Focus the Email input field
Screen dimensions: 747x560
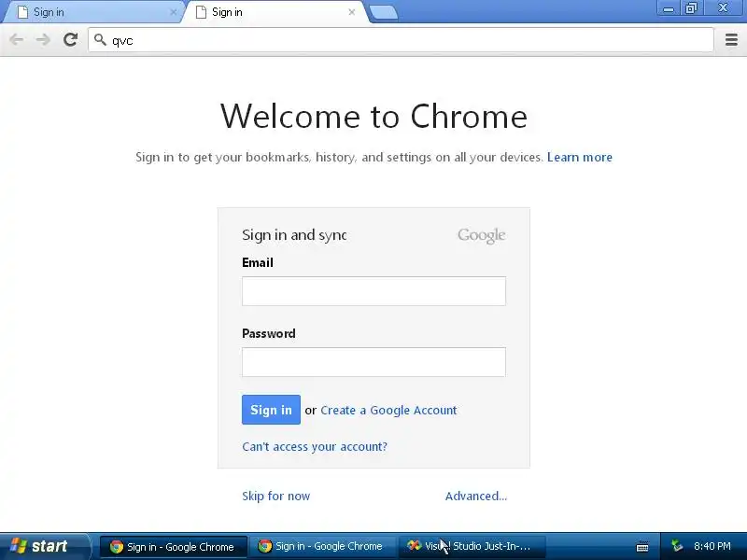373,291
